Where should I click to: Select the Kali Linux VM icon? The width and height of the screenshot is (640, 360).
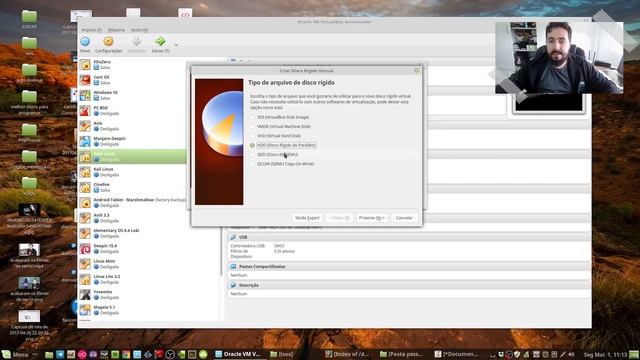(x=85, y=172)
